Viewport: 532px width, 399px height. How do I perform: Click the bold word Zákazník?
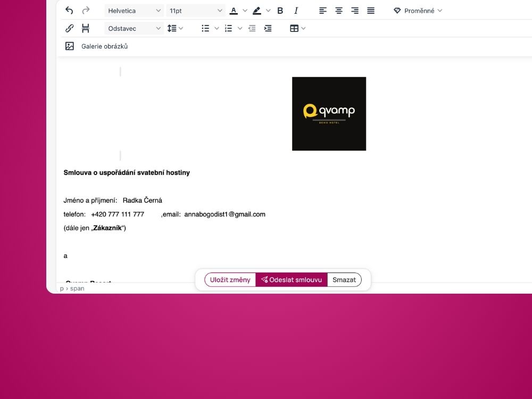tap(107, 228)
